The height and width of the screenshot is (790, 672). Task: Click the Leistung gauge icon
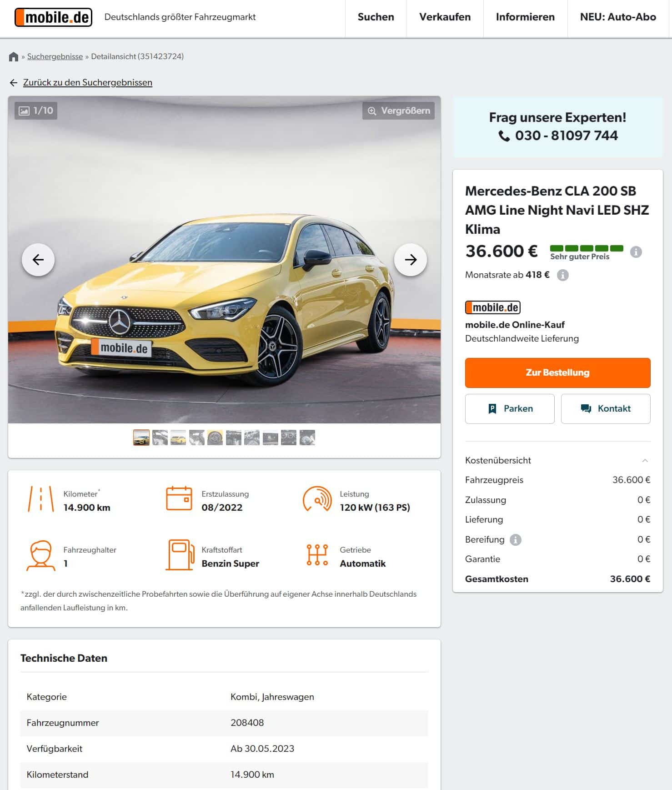point(317,498)
